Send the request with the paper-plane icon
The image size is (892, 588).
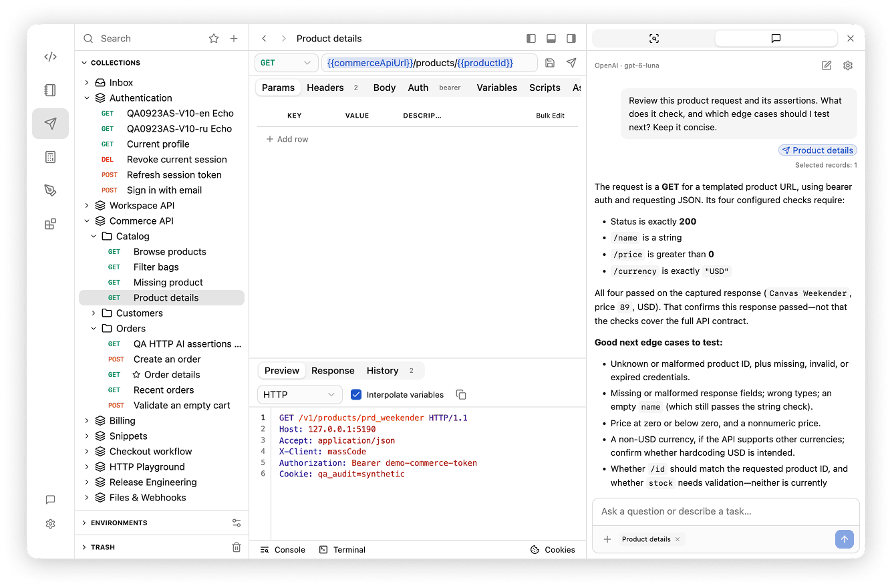coord(571,63)
